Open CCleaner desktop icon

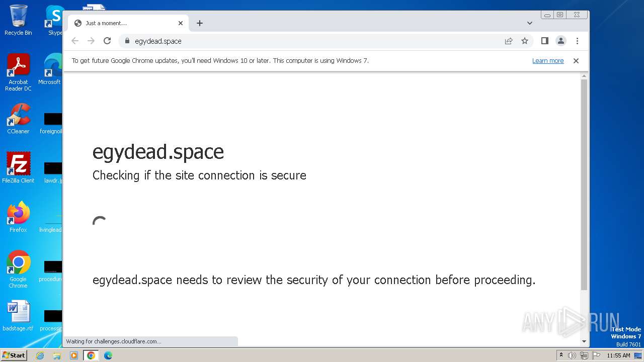18,119
